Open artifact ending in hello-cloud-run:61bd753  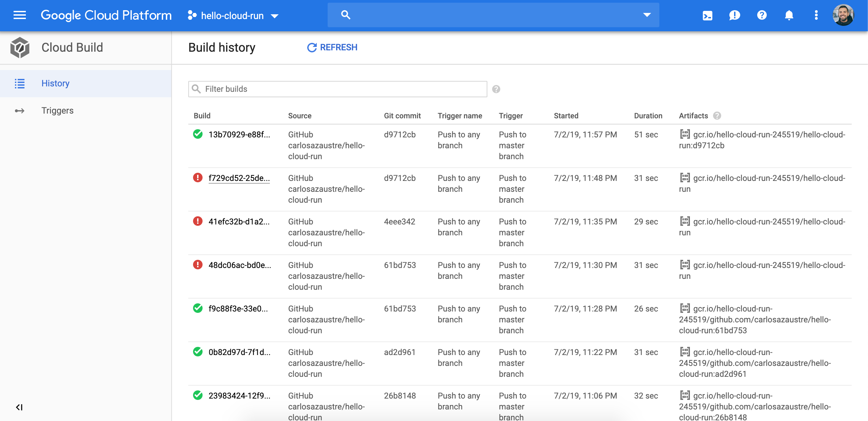(755, 320)
